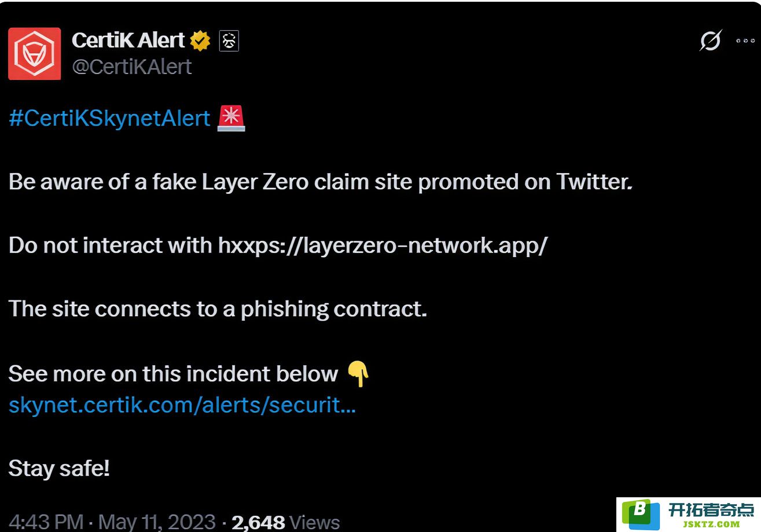Click the square affiliate badge beside verified checkmark
Screen dimensions: 761x532
point(229,41)
